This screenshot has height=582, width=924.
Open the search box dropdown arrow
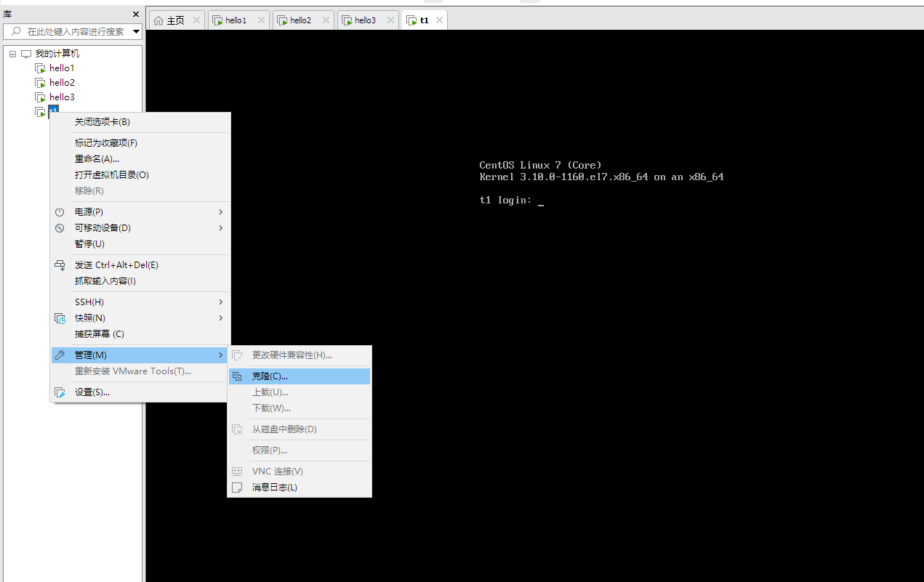point(136,32)
